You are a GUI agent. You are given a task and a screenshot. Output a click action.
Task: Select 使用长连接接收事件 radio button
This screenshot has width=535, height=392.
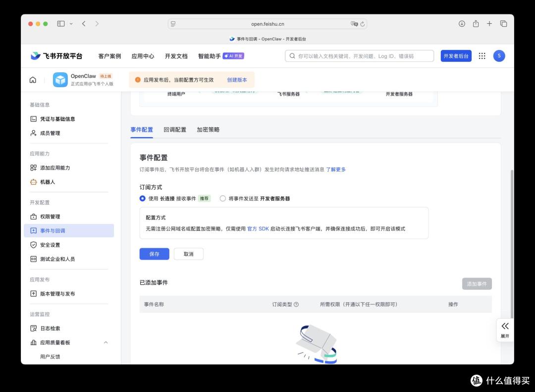coord(143,198)
